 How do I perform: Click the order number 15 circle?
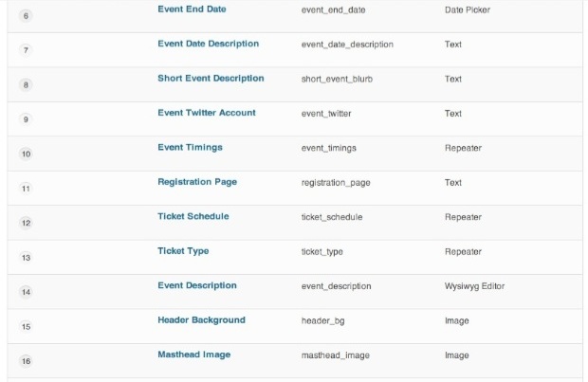click(x=26, y=326)
